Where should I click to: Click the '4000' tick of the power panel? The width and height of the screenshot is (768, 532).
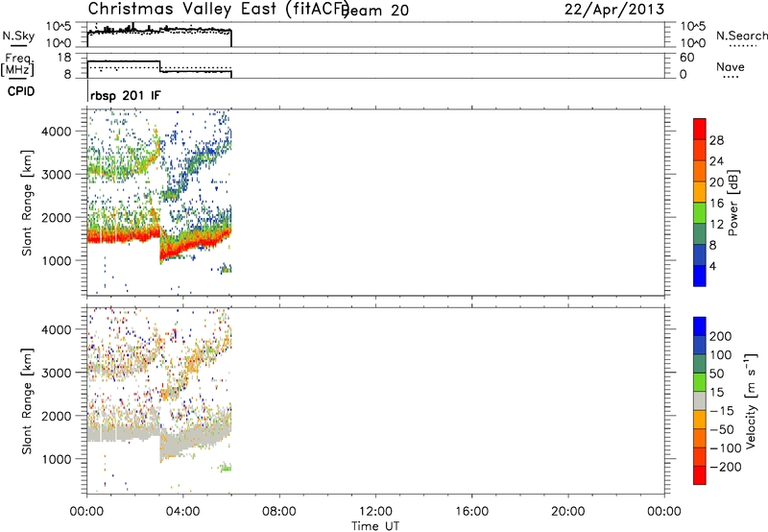tap(56, 132)
